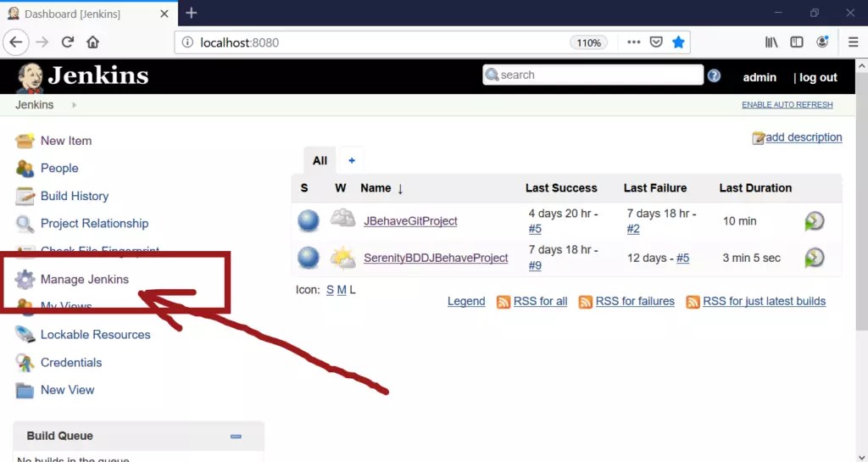Click the Manage Jenkins gear icon
Image resolution: width=868 pixels, height=462 pixels.
click(x=25, y=280)
